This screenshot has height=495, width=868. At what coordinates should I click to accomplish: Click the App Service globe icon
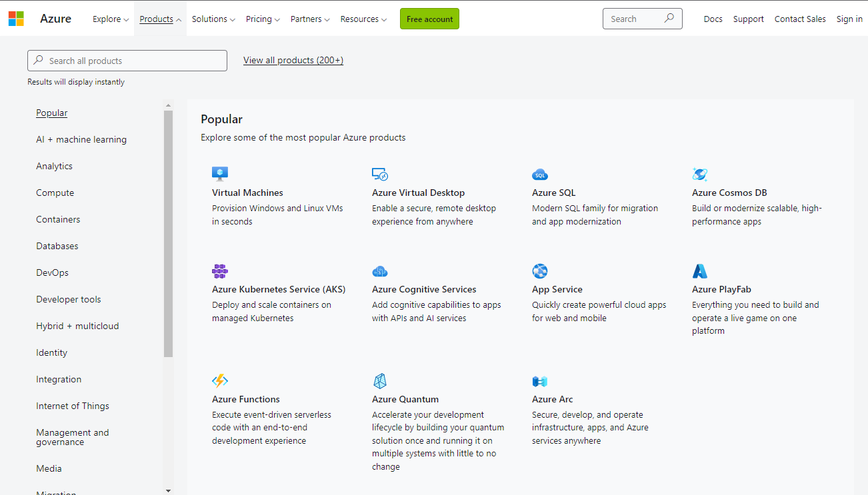coord(540,271)
